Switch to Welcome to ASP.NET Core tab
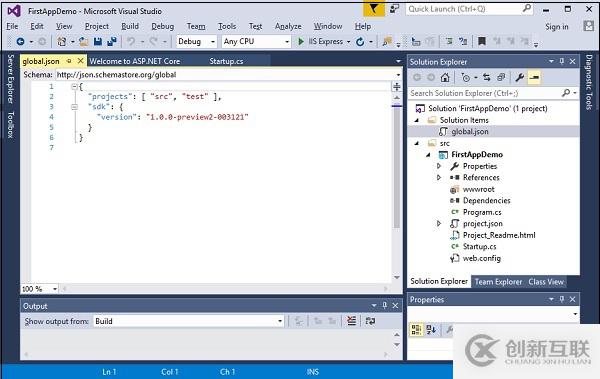Image resolution: width=600 pixels, height=379 pixels. [x=135, y=61]
